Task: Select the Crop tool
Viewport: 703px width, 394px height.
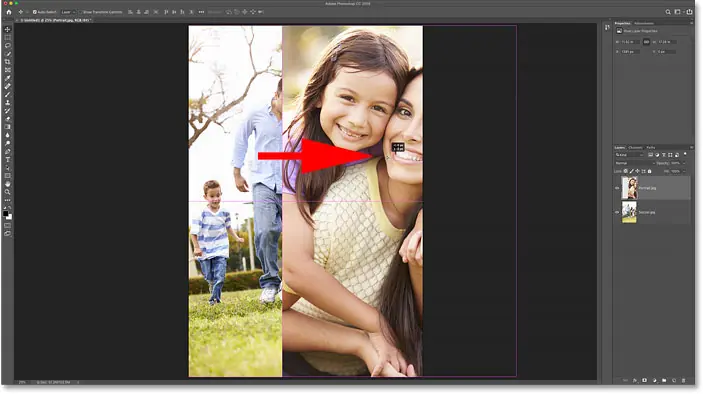Action: [x=8, y=62]
